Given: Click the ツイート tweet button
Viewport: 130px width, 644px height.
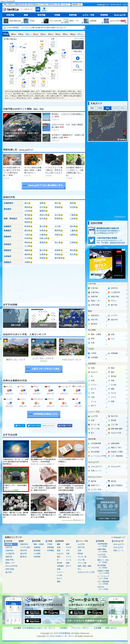Looking at the screenshot, I should pos(20,425).
